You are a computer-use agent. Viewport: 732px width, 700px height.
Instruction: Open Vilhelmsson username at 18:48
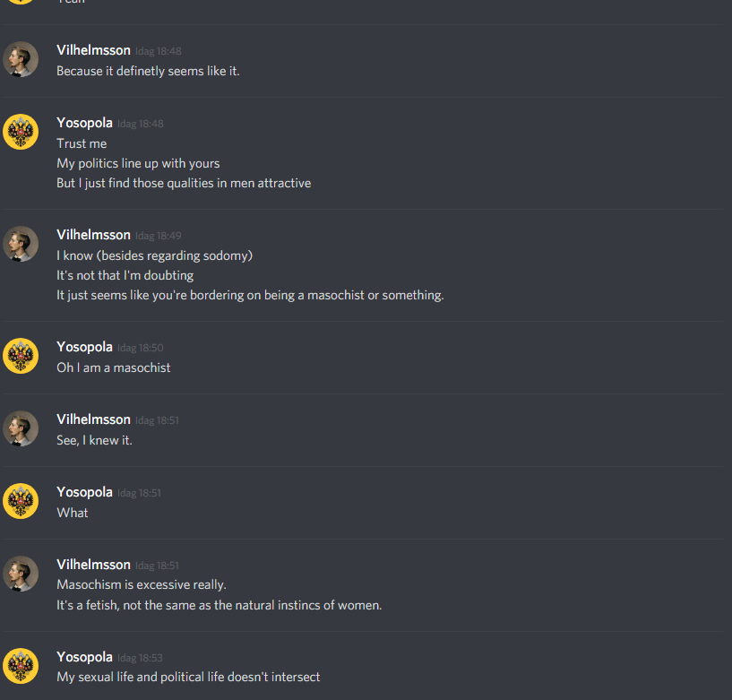(93, 50)
